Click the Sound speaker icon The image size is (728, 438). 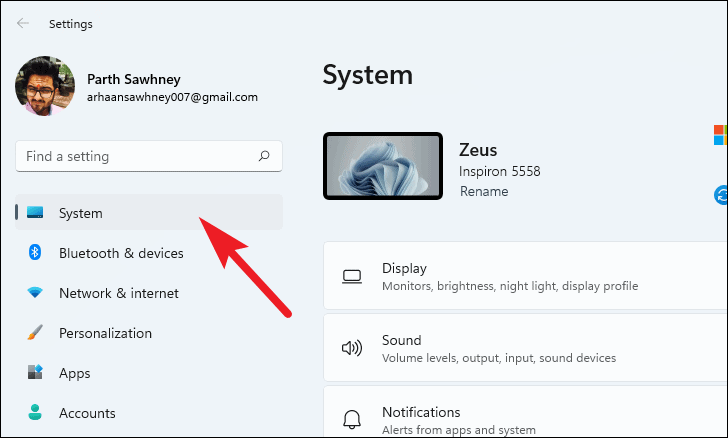352,348
